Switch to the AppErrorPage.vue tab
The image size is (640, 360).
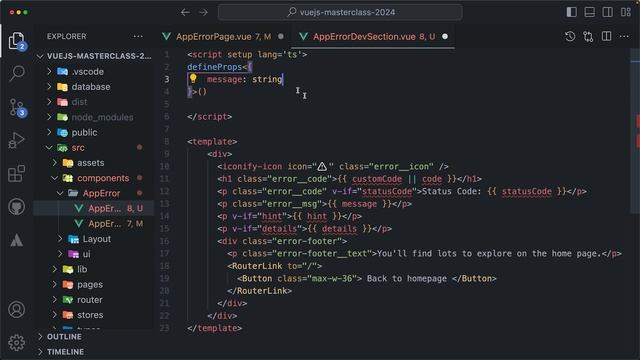click(223, 37)
